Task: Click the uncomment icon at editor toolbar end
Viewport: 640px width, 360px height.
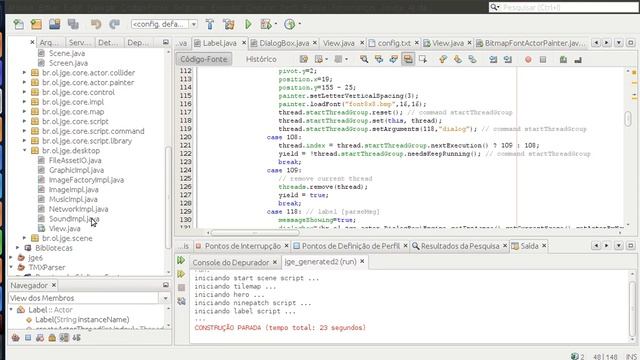Action: click(578, 60)
